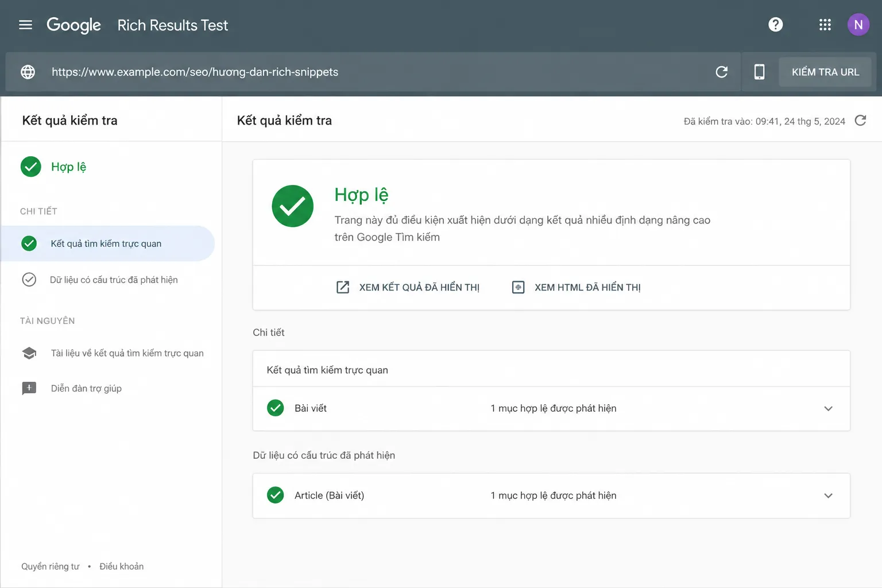Click the Đã kiểm tra vào timestamp text
Image resolution: width=882 pixels, height=588 pixels.
764,121
